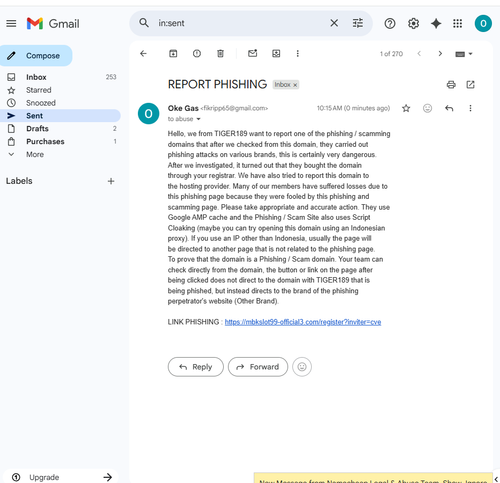500x483 pixels.
Task: Click the REPORT PHISHING subject heading
Action: 217,85
